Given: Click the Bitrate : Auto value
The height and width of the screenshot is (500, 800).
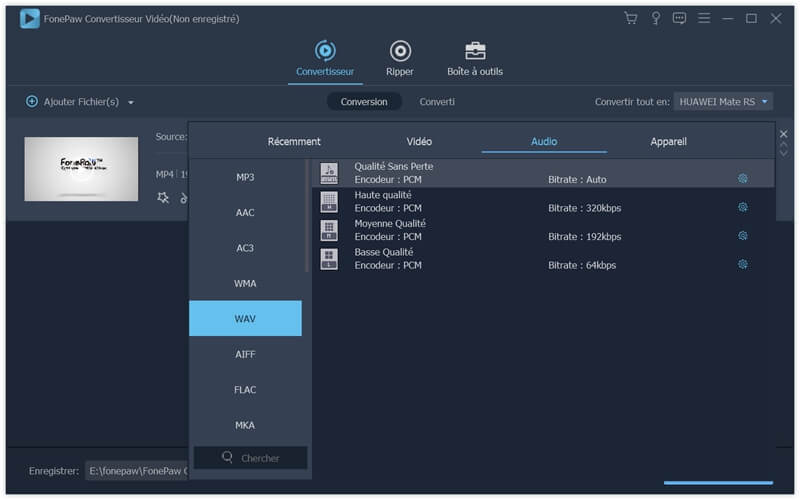Looking at the screenshot, I should 577,180.
